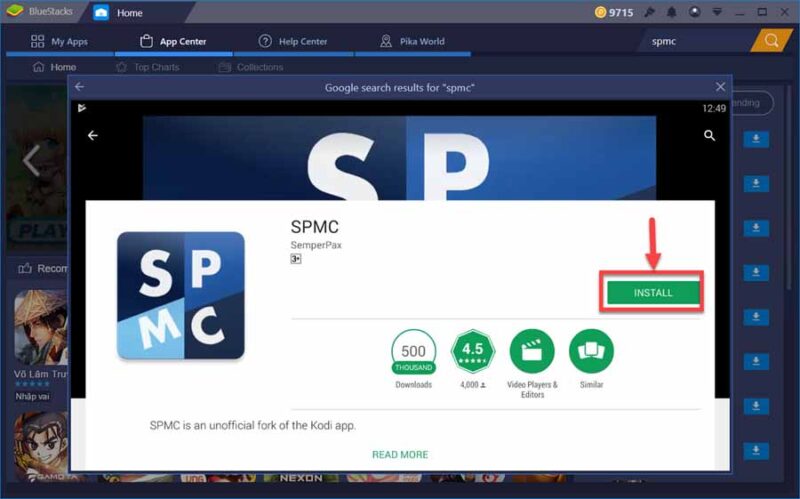Click the SPMC app title text
The height and width of the screenshot is (499, 800).
pos(314,227)
